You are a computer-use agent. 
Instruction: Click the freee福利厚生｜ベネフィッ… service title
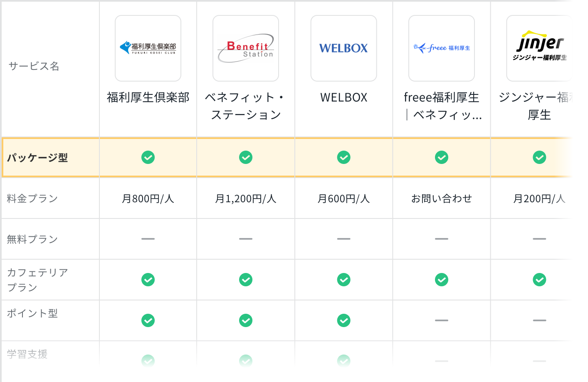[x=442, y=106]
